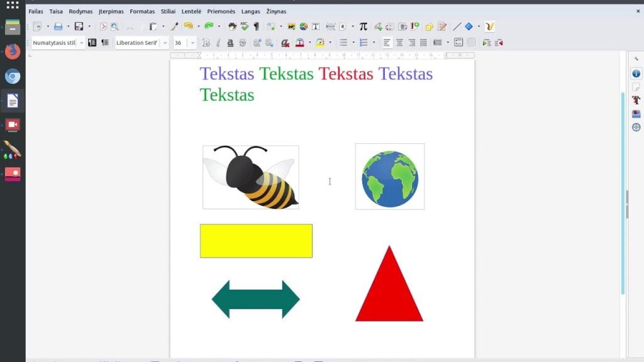Open the highlighting color dropdown arrow

[330, 43]
